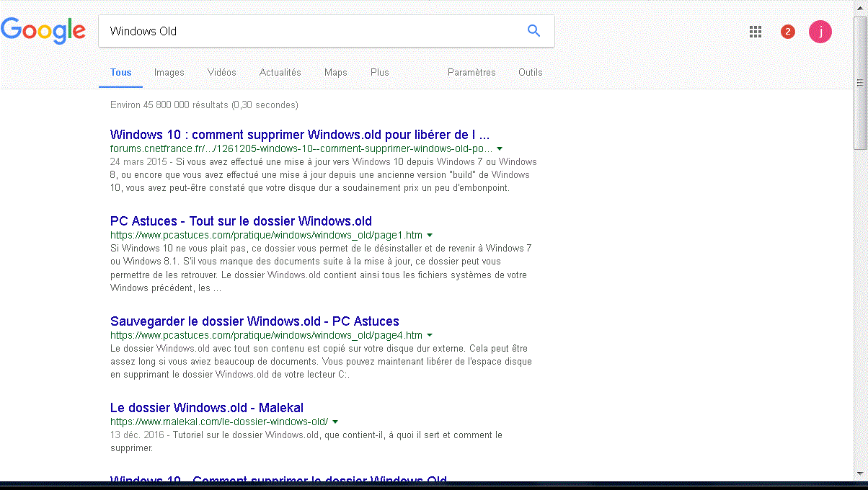The width and height of the screenshot is (868, 490).
Task: Click the pcastuces page1.htm green URL
Action: click(x=266, y=235)
